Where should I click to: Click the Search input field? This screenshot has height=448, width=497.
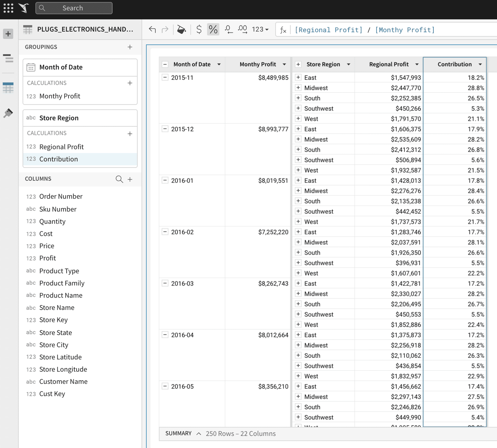74,8
